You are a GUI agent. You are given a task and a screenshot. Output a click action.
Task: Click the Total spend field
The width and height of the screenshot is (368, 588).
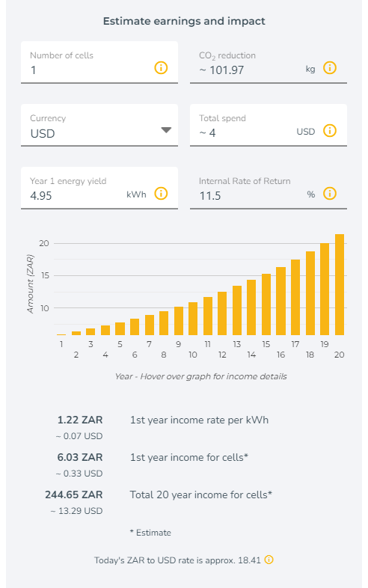click(x=269, y=125)
